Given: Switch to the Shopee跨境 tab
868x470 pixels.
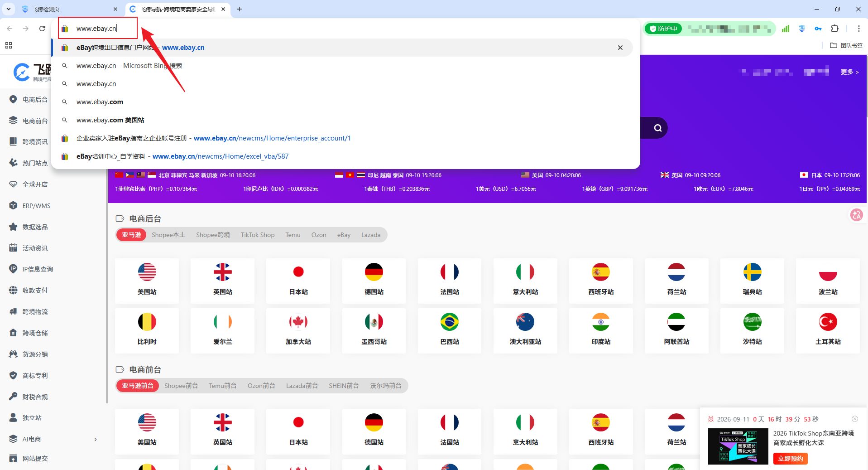Looking at the screenshot, I should pyautogui.click(x=213, y=235).
